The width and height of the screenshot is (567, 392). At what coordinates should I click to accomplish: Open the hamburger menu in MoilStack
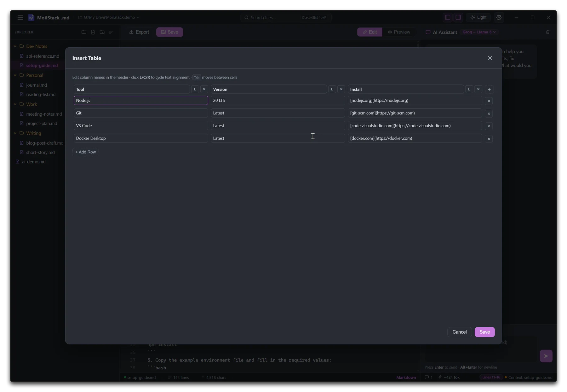coord(20,17)
